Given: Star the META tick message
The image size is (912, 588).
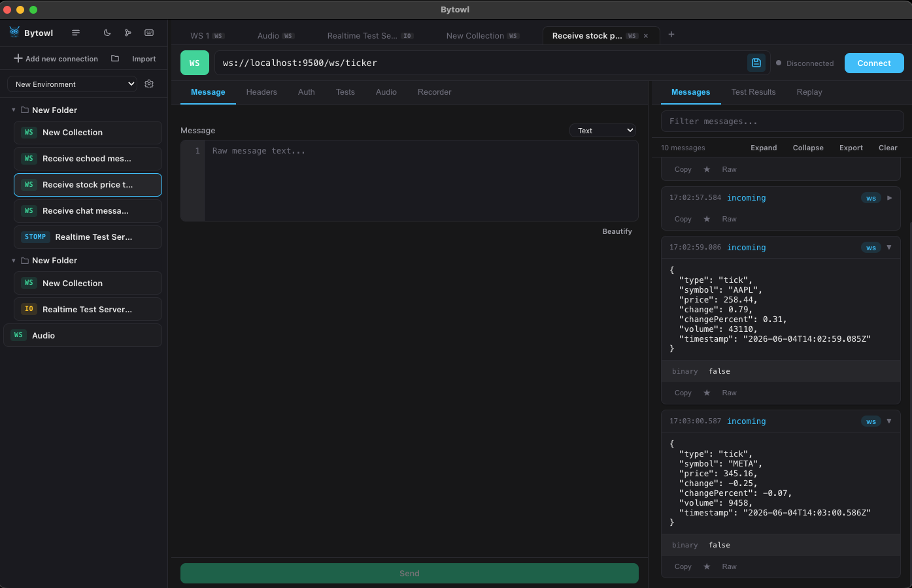Looking at the screenshot, I should pos(707,566).
